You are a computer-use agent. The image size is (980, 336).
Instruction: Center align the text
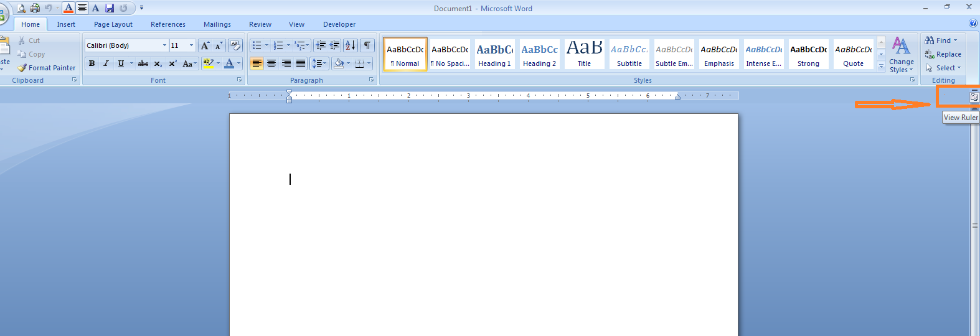tap(271, 63)
